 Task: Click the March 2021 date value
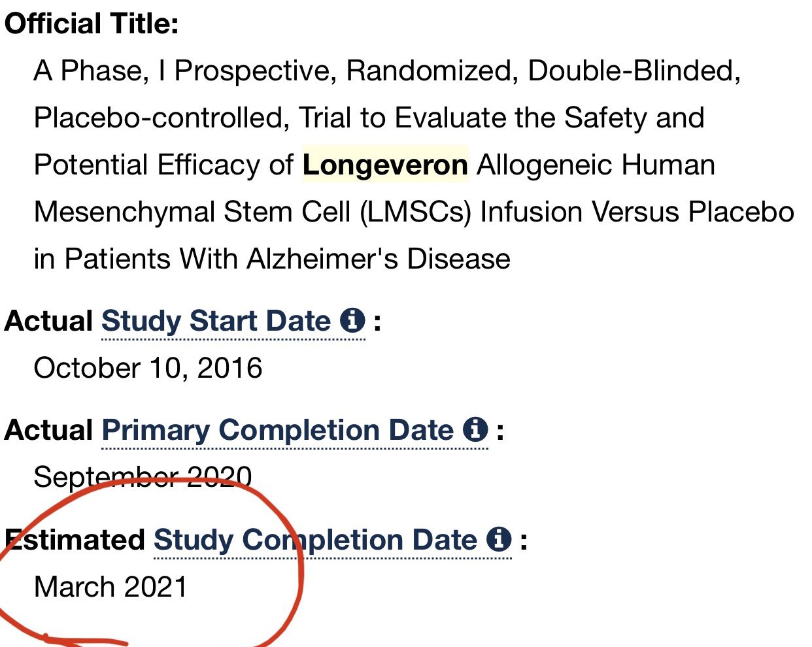(110, 586)
